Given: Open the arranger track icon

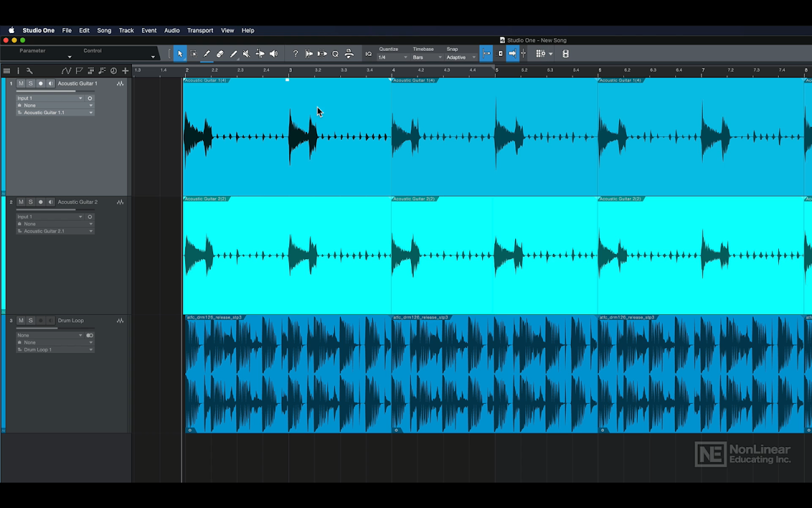Looking at the screenshot, I should pos(91,71).
